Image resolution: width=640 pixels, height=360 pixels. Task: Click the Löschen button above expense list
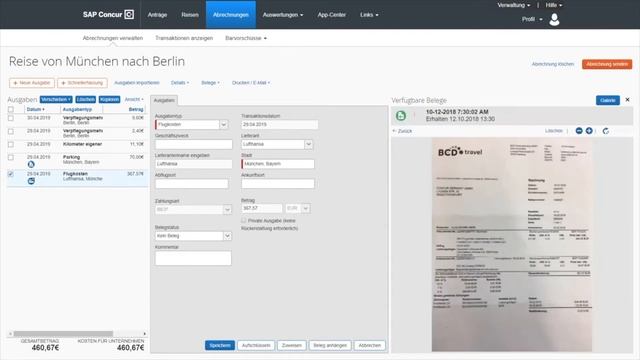pos(86,100)
